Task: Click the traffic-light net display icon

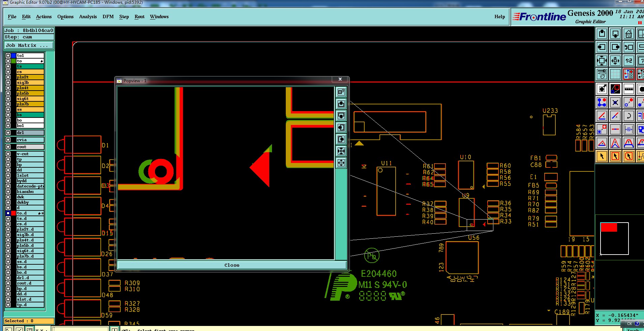Action: click(x=629, y=74)
